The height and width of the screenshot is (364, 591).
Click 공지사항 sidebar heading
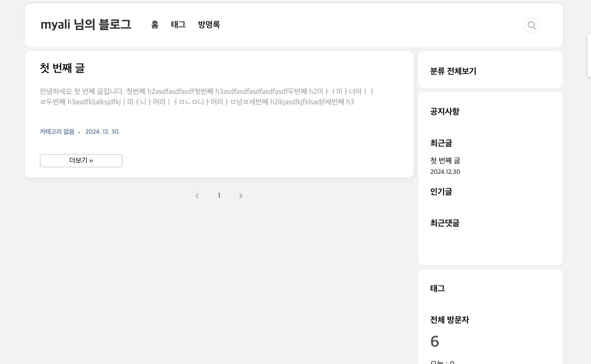[444, 111]
